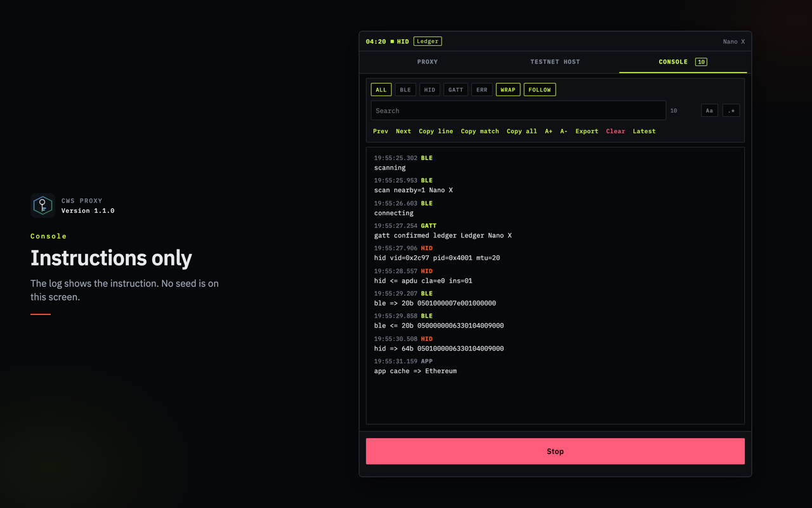
Task: Enable the ALL log filter
Action: pyautogui.click(x=381, y=90)
